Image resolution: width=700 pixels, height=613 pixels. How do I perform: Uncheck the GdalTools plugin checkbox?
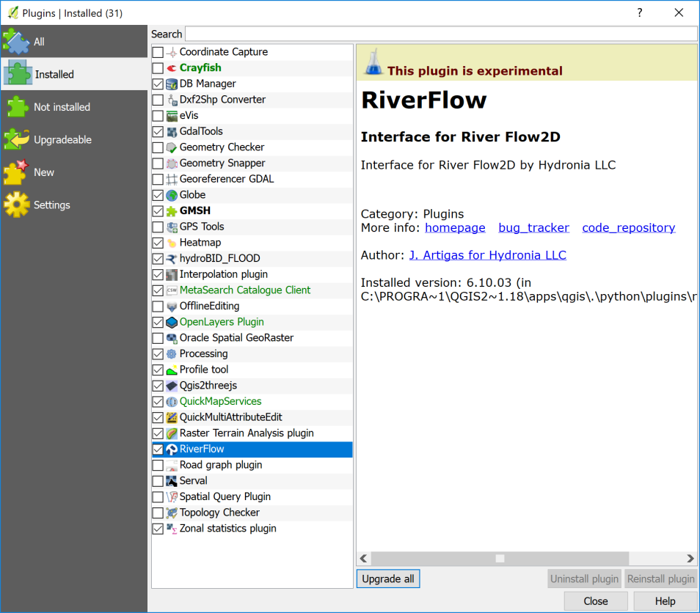[x=158, y=132]
